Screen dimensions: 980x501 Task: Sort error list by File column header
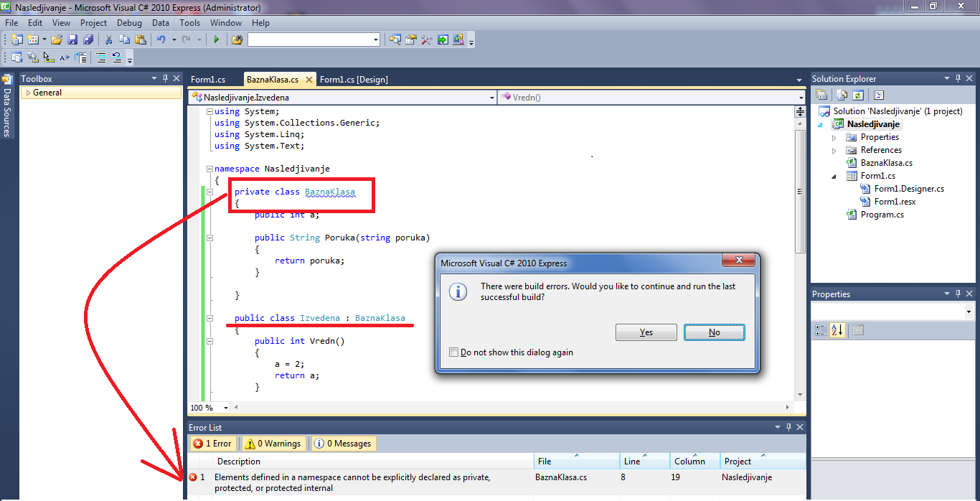point(577,462)
